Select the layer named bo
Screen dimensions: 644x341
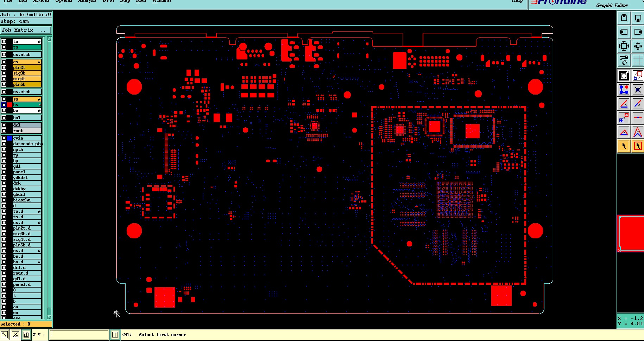[27, 110]
